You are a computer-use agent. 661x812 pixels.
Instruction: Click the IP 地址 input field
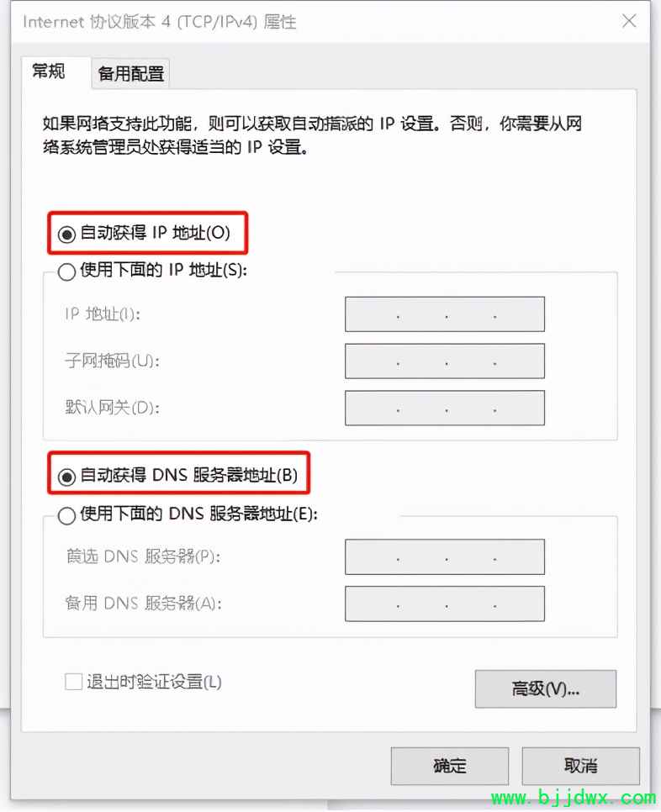coord(445,314)
